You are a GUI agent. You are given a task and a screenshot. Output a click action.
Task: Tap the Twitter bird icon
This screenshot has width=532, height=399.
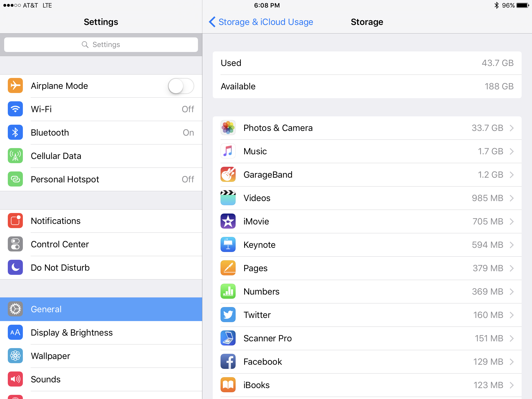[228, 315]
